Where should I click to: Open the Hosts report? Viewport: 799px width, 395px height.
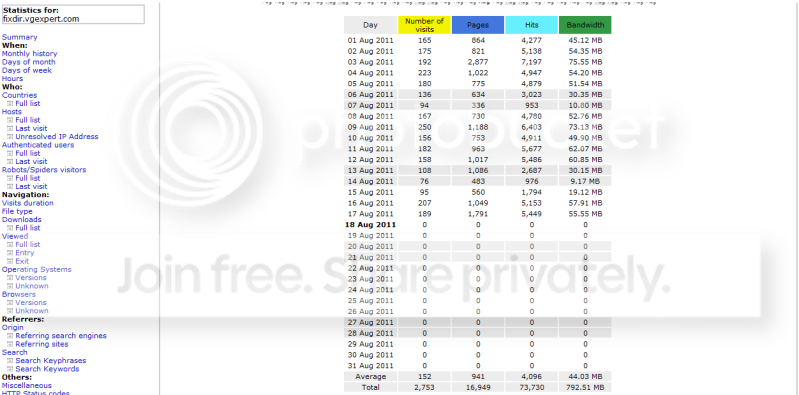(x=12, y=112)
